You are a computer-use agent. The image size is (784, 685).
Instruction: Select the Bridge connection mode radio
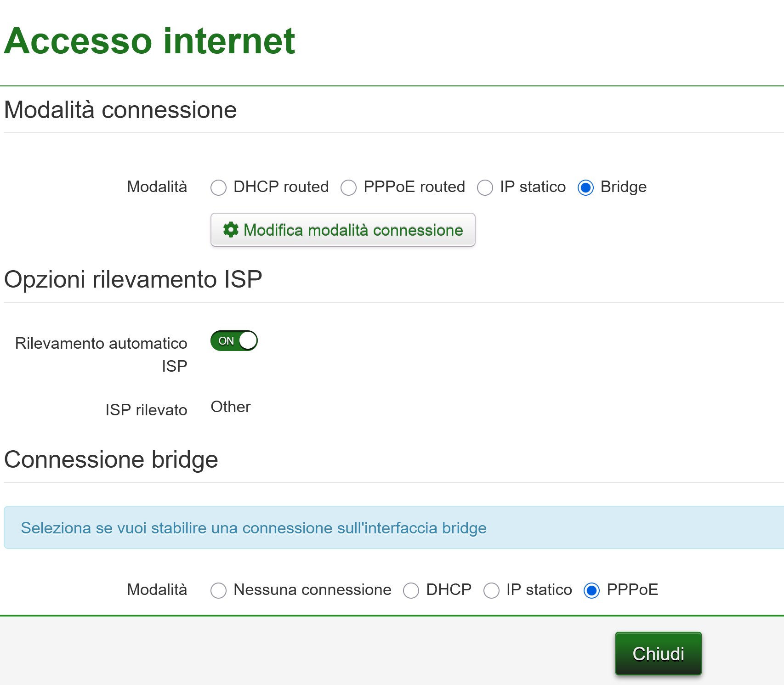585,187
